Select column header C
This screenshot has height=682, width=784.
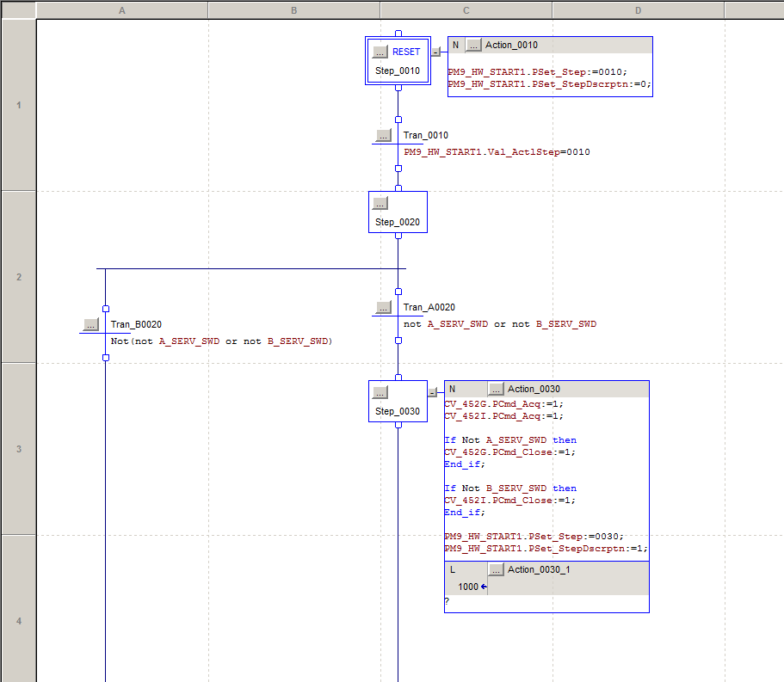click(x=466, y=9)
